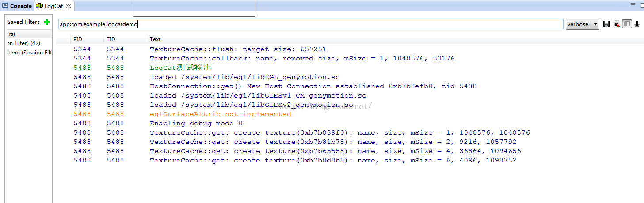Click the TID column header
Viewport: 644px width, 203px height.
[x=111, y=39]
